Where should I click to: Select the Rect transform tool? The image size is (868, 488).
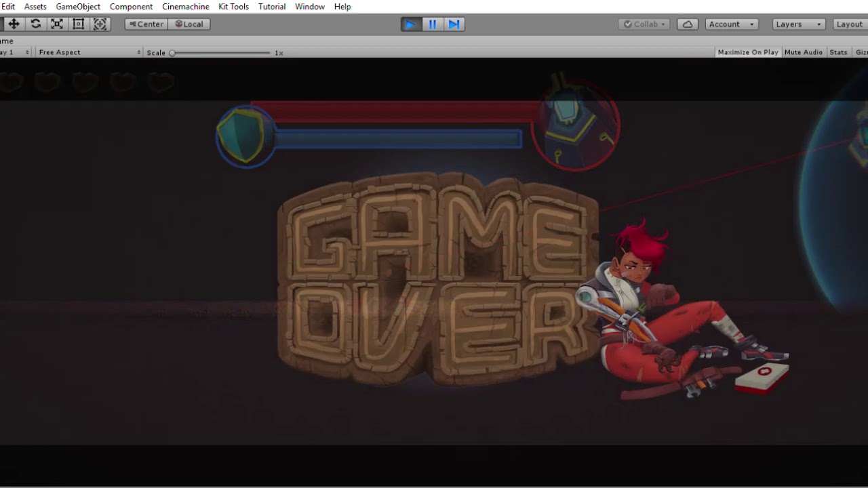tap(79, 24)
